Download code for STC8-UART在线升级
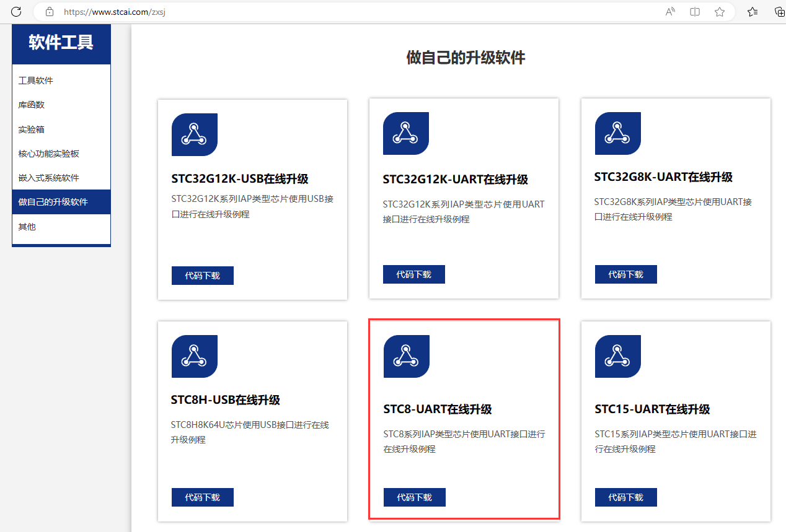The image size is (786, 532). [x=415, y=497]
